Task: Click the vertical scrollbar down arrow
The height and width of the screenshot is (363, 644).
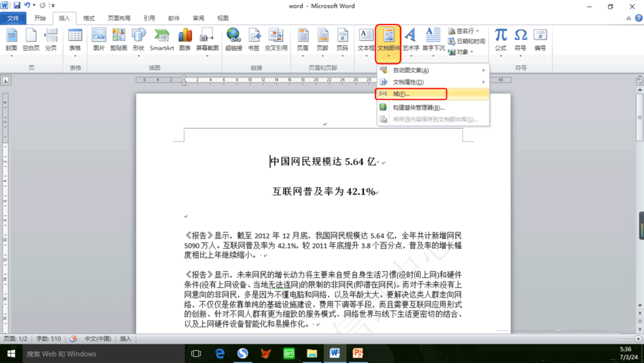Action: coord(639,306)
